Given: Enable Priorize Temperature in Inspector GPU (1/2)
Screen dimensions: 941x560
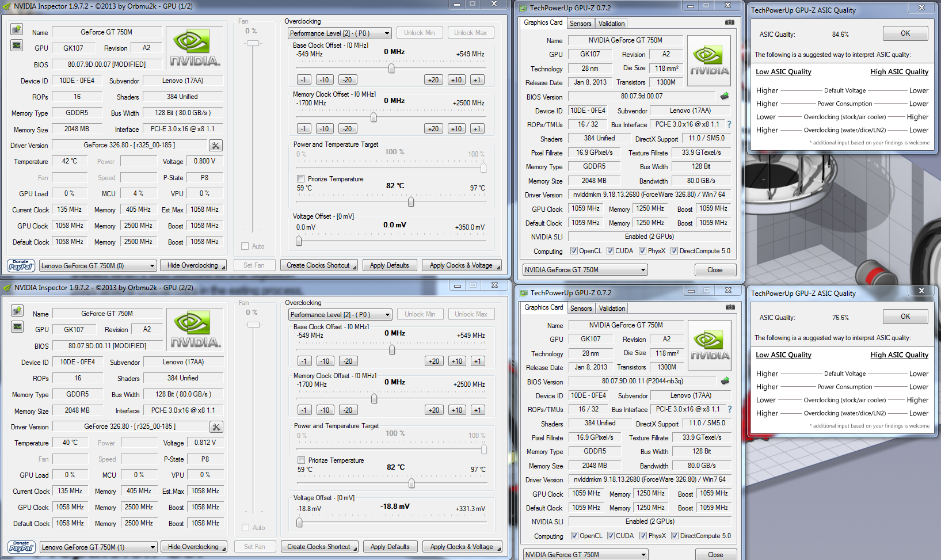Looking at the screenshot, I should point(300,179).
